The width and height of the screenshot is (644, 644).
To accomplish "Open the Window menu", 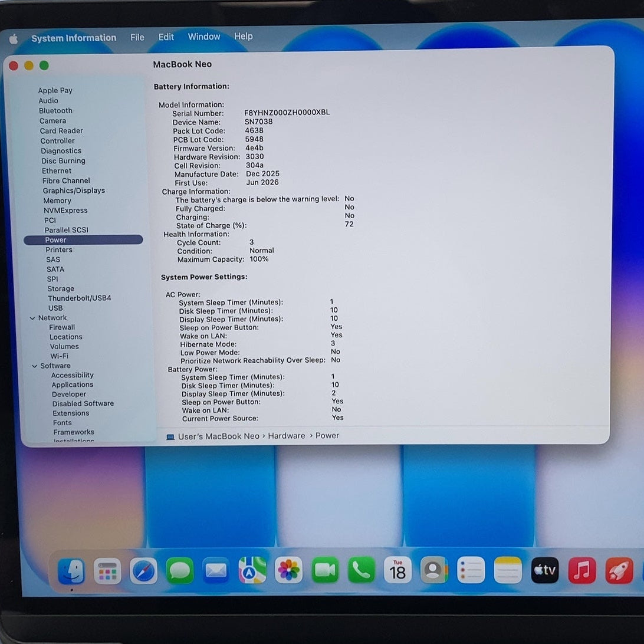I will (204, 37).
